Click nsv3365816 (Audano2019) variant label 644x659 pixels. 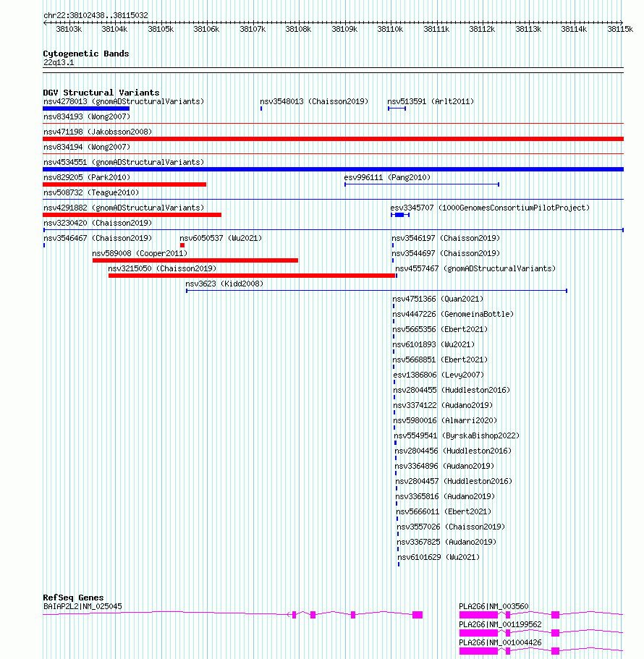pos(445,496)
